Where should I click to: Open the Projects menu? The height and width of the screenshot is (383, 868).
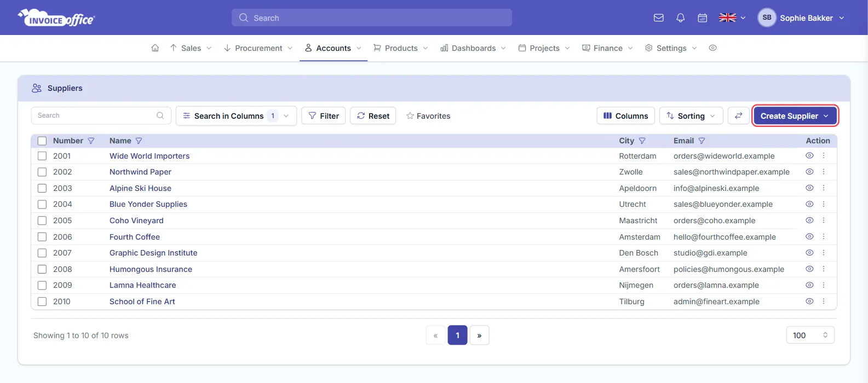[x=544, y=48]
